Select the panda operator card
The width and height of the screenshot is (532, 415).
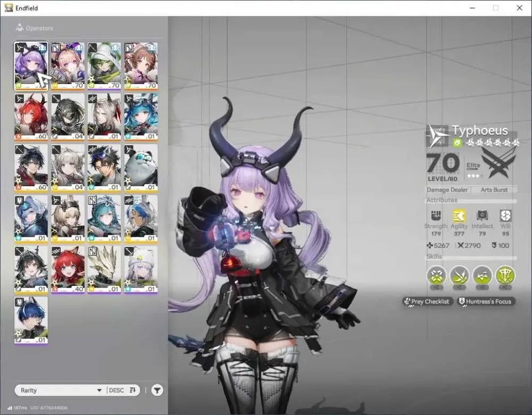141,168
